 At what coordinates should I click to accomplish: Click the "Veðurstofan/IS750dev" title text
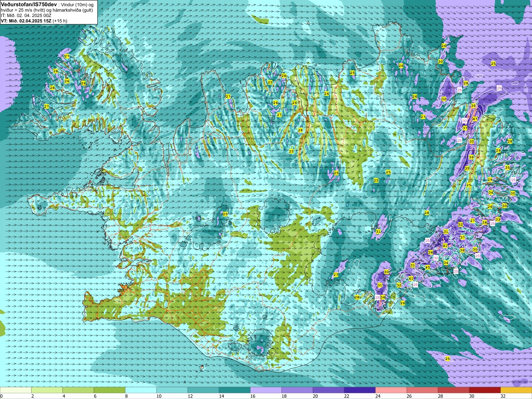coord(29,4)
